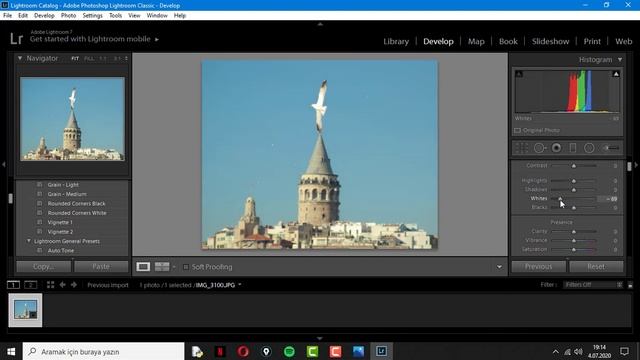Viewport: 640px width, 360px height.
Task: Click the Contrast slider handle
Action: (573, 166)
